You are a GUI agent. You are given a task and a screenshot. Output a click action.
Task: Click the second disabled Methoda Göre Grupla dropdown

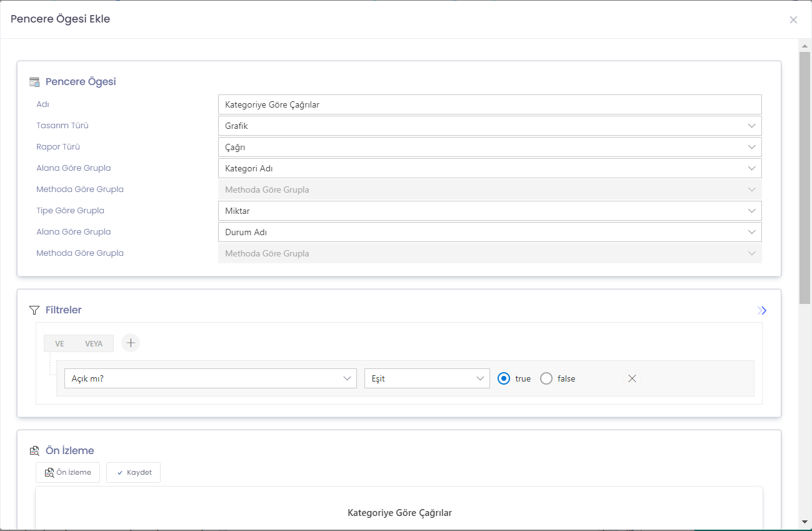click(490, 253)
